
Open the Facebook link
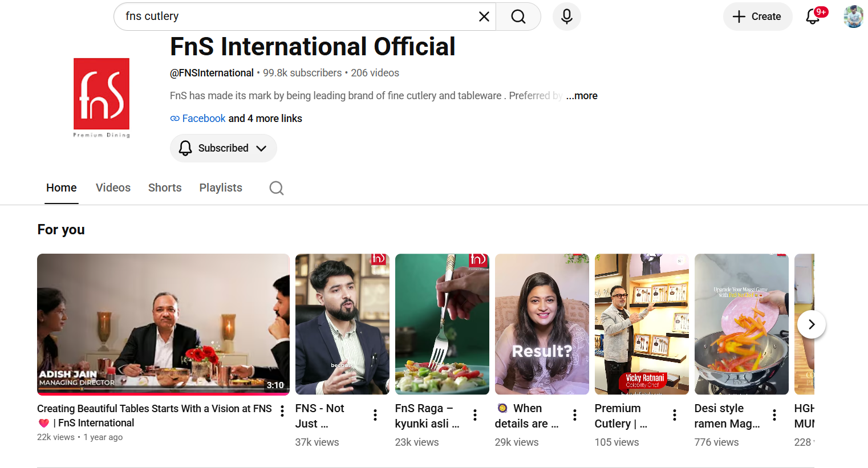[x=204, y=119]
